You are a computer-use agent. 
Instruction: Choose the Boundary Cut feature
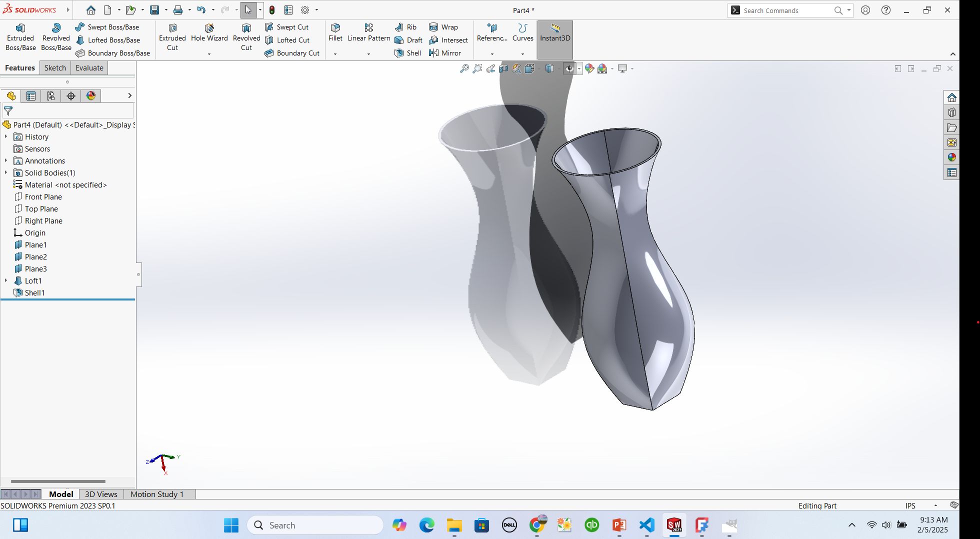[x=292, y=53]
